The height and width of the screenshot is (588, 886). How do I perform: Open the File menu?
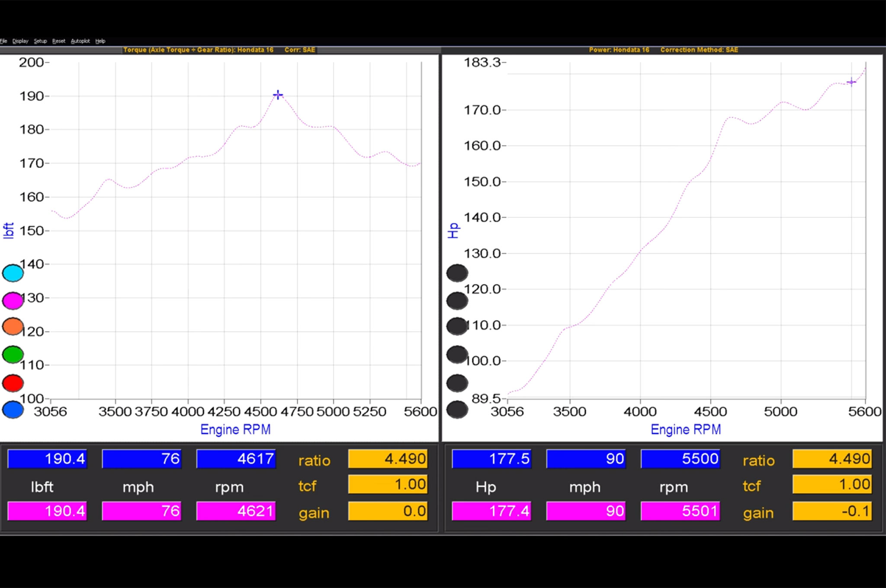pyautogui.click(x=3, y=41)
